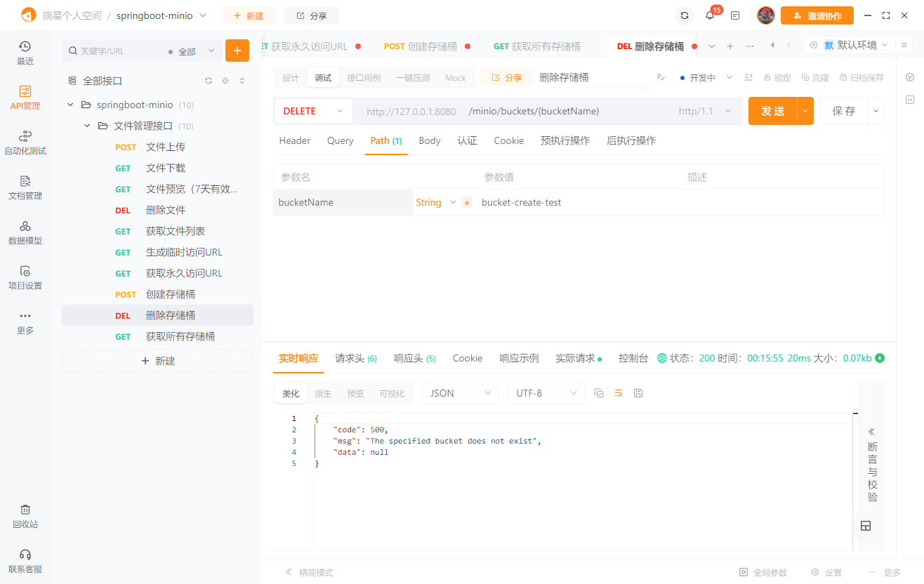The height and width of the screenshot is (584, 924).
Task: Switch to the Query tab
Action: coord(341,140)
